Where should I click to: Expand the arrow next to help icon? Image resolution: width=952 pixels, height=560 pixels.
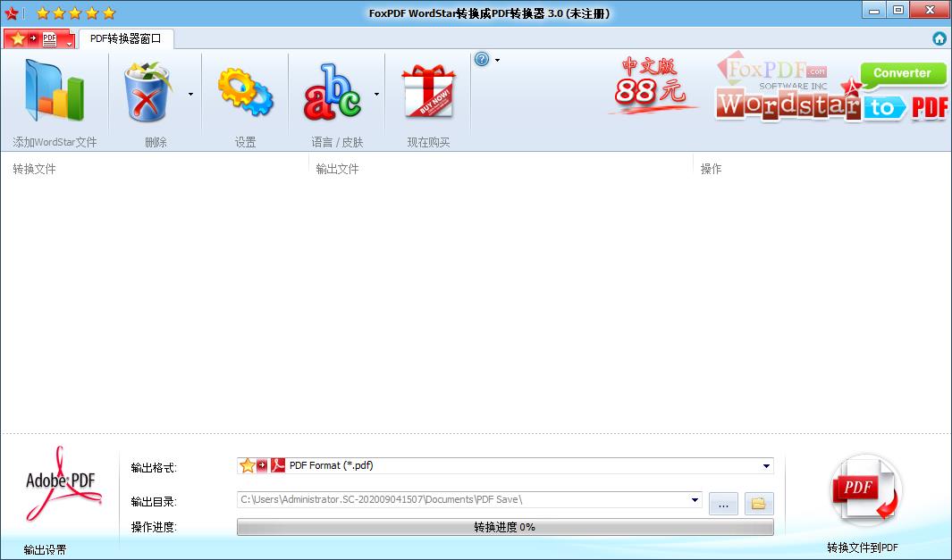[x=497, y=61]
